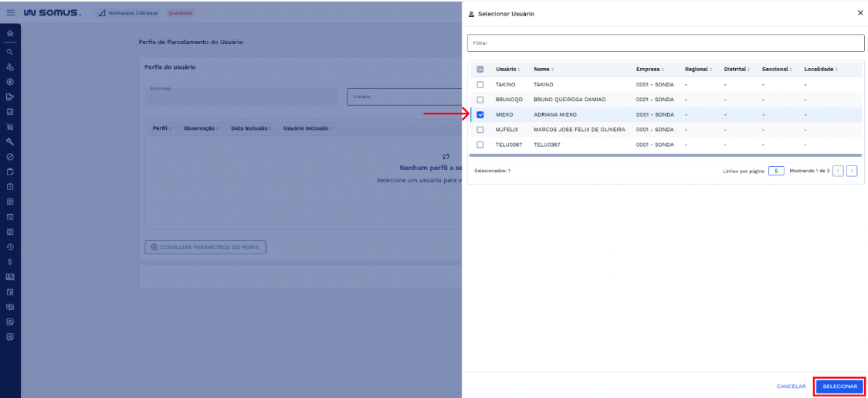Viewport: 868px width, 398px height.
Task: Click the dollar sign sidebar icon
Action: click(x=10, y=262)
